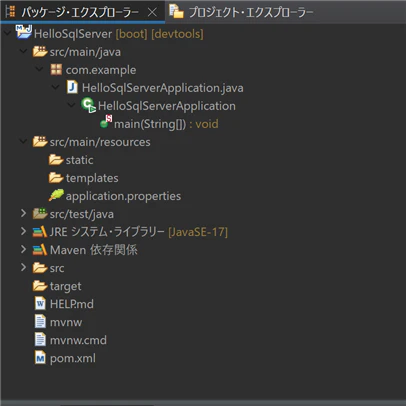Click the HelloSqlServer project icon
Viewport: 406px width, 406px height.
pyautogui.click(x=24, y=32)
